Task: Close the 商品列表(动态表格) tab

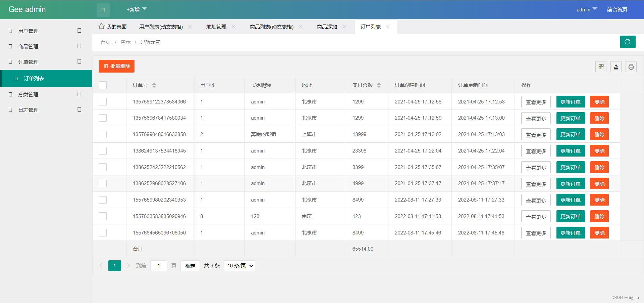Action: coord(301,27)
